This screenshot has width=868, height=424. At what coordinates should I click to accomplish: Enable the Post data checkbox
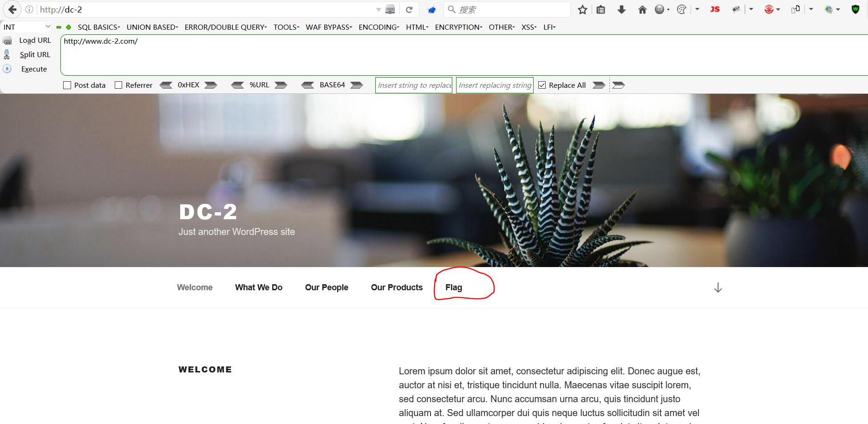(67, 85)
